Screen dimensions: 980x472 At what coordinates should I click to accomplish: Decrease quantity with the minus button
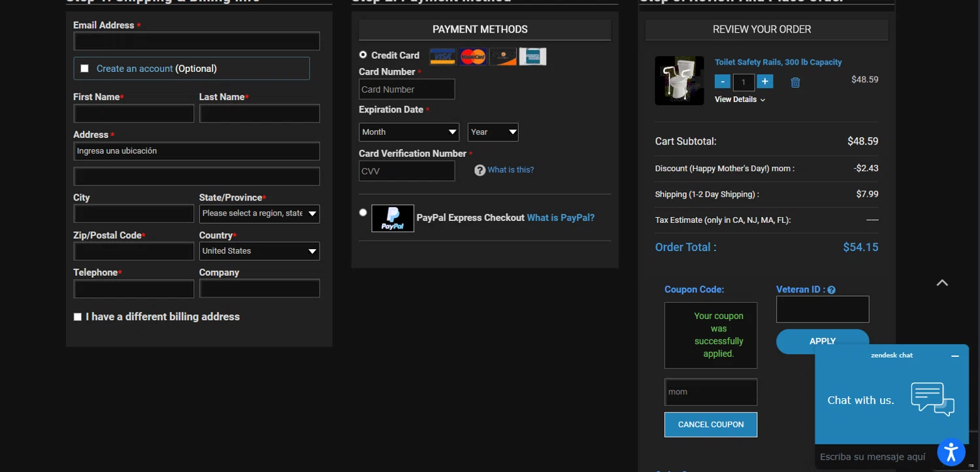click(x=723, y=82)
